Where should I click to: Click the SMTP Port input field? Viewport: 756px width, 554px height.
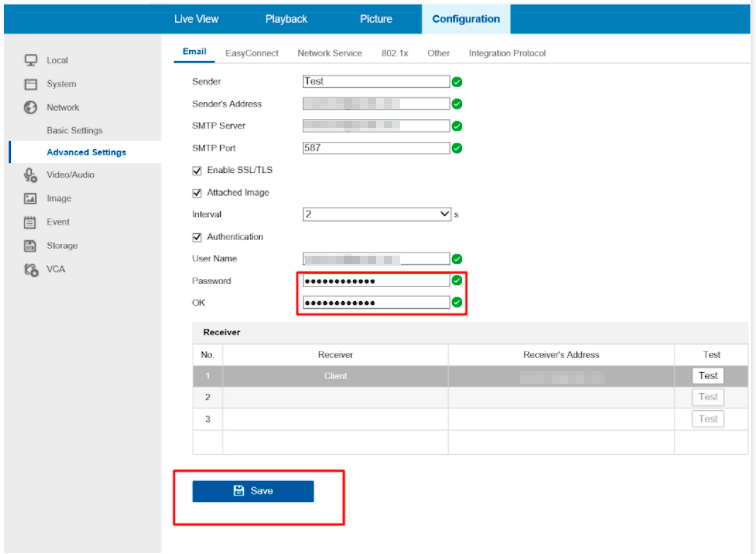376,148
